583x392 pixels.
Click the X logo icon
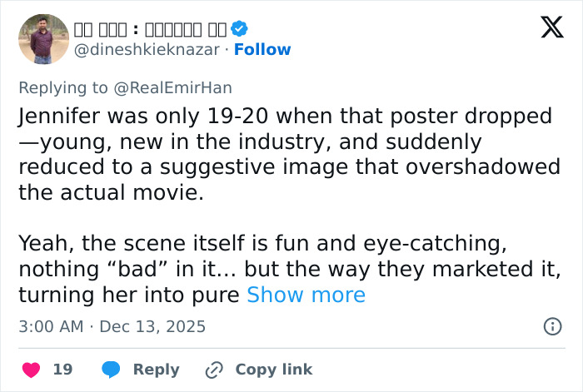[x=551, y=27]
